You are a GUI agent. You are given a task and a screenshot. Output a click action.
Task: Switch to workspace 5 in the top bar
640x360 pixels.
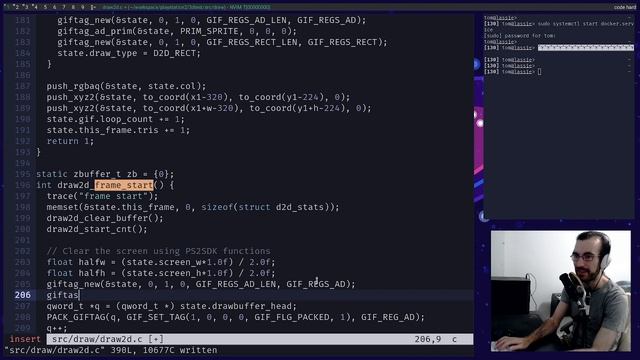coord(45,7)
